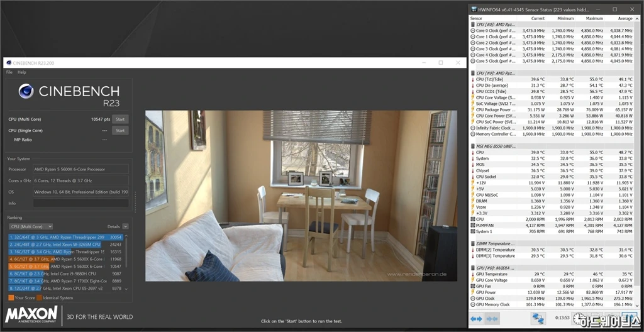Select ranking row 6 Intel Core i9-9880H

[65, 274]
